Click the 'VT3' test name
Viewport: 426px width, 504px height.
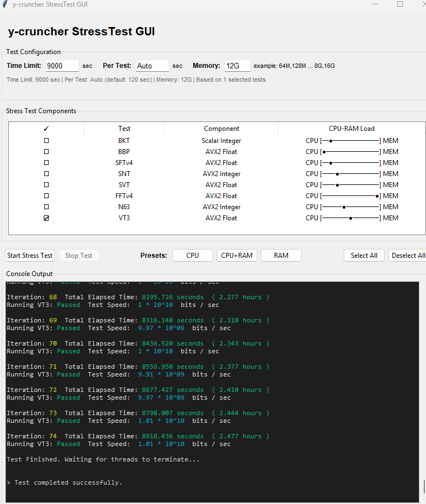coord(124,218)
